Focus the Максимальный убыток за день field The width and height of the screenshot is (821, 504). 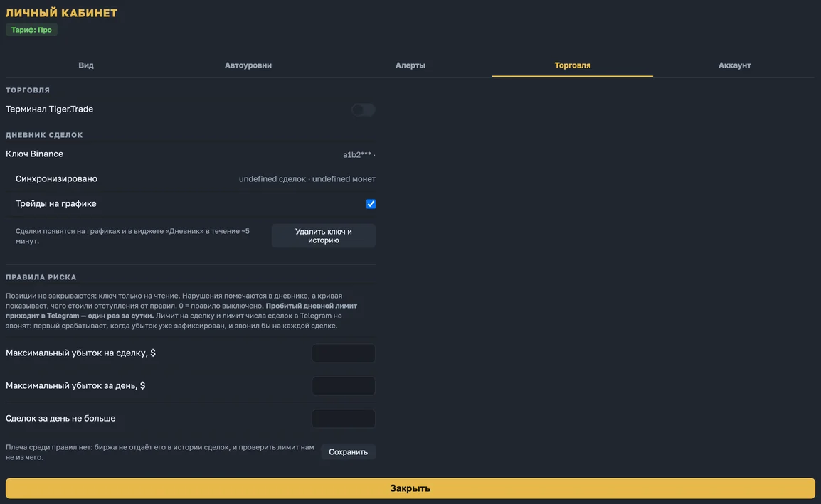[344, 386]
